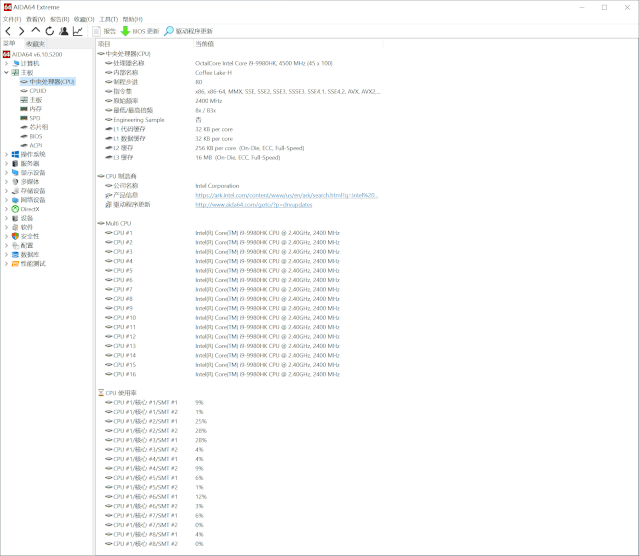The width and height of the screenshot is (639, 556).
Task: Open the 工具(T) menu
Action: click(x=108, y=19)
